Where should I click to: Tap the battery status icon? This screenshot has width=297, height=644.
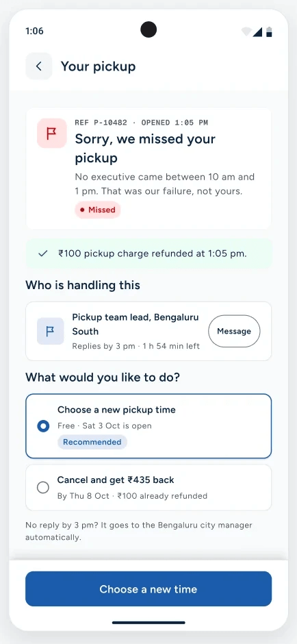coord(269,32)
